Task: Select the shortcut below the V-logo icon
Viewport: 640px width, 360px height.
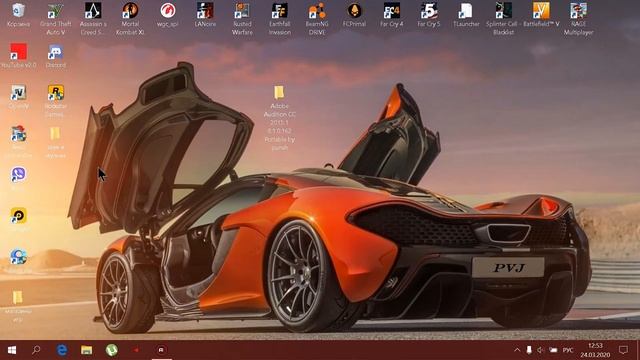Action: 18,133
